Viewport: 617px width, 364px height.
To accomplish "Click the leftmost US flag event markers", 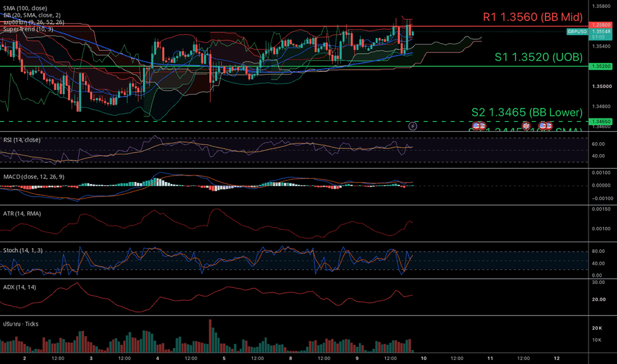I will pos(479,126).
